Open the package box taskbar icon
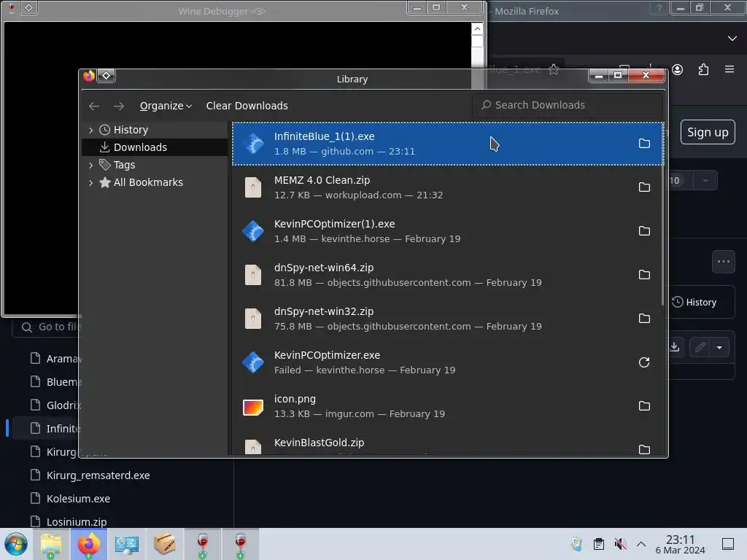The image size is (747, 560). (165, 544)
